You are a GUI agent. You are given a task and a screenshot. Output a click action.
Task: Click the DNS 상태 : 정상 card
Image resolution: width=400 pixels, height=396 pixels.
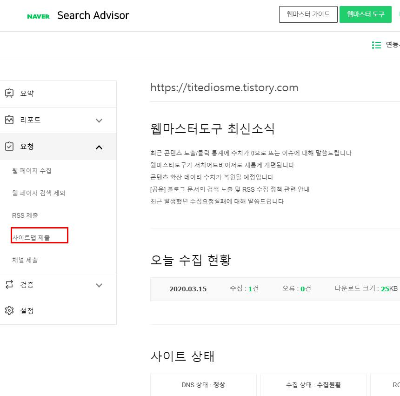click(203, 385)
